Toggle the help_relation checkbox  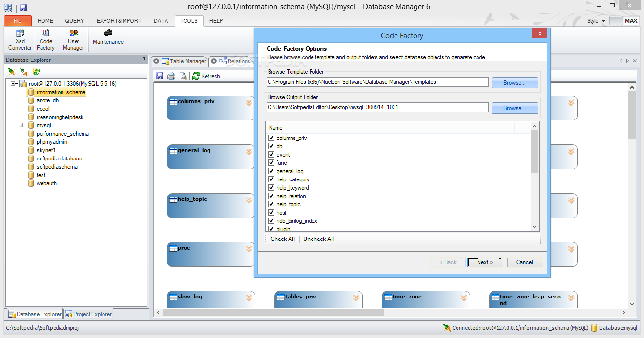coord(271,196)
